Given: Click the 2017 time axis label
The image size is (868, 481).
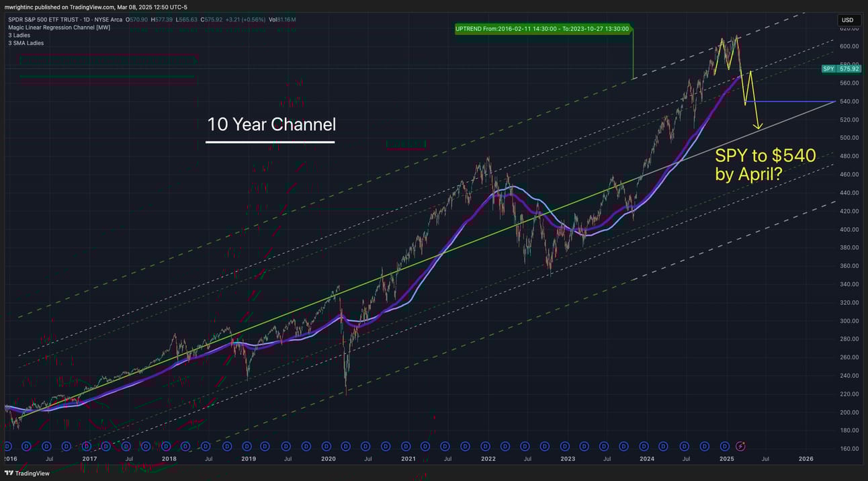Looking at the screenshot, I should 89,459.
